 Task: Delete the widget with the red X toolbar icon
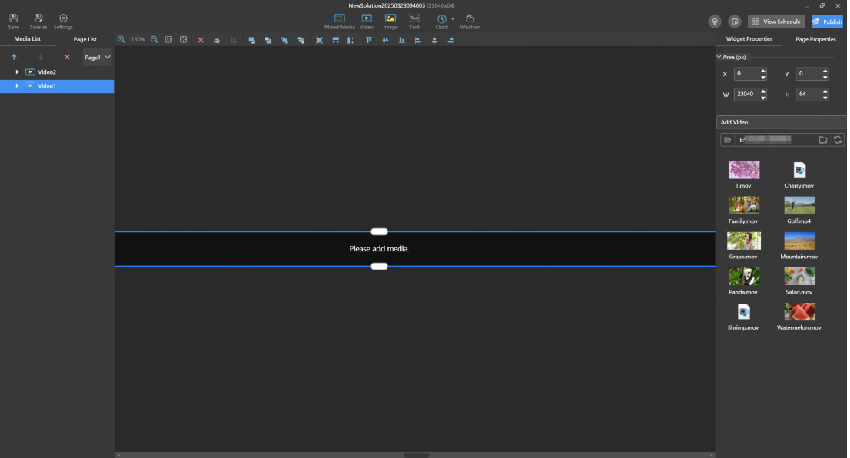click(x=201, y=40)
